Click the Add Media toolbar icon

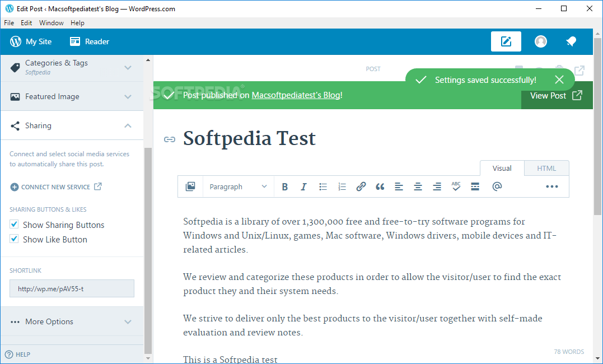pyautogui.click(x=190, y=186)
